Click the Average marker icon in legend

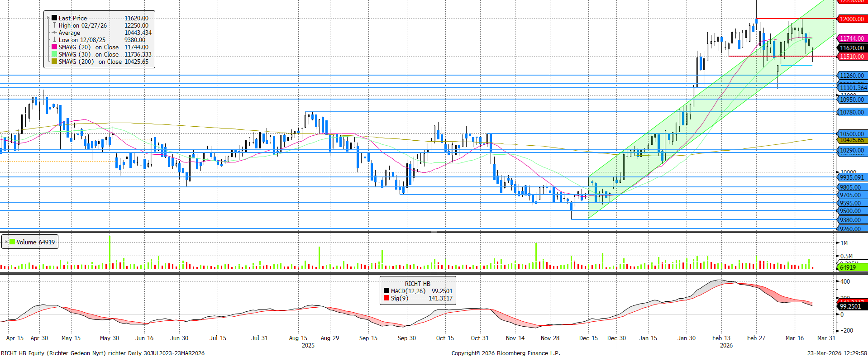pyautogui.click(x=54, y=33)
